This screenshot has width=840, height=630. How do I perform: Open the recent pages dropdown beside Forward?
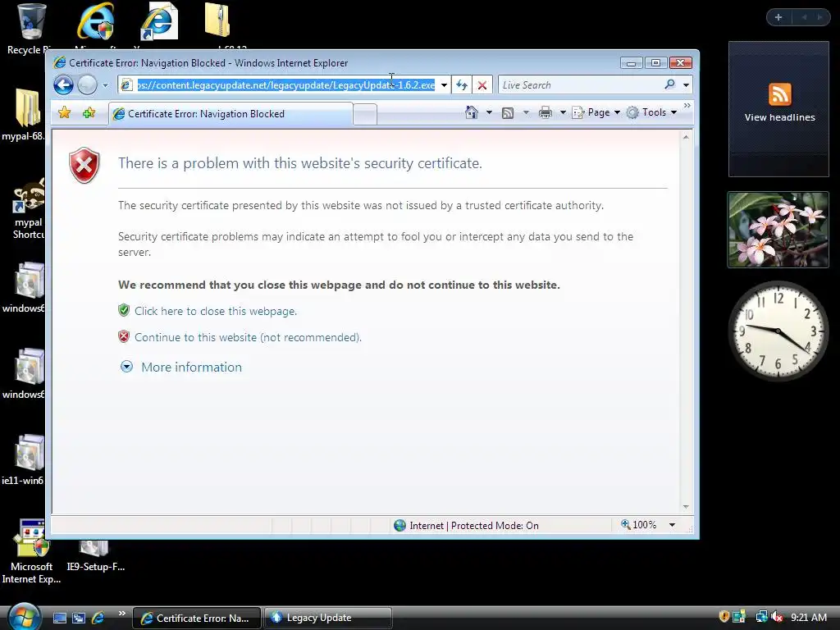click(106, 85)
